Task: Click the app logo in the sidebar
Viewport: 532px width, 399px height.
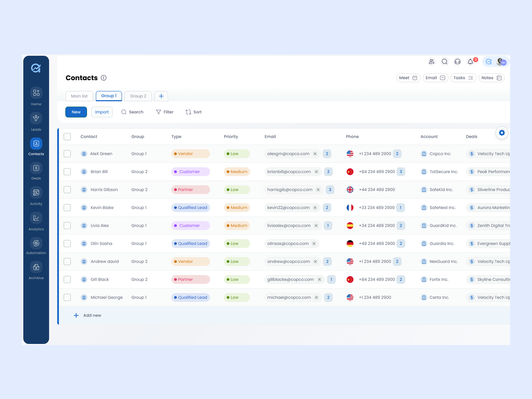Action: 36,68
